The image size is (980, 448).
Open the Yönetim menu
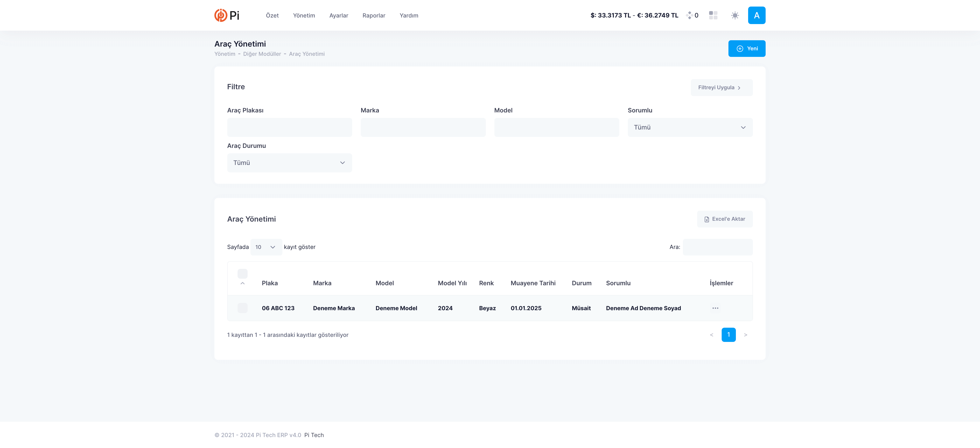pos(304,16)
